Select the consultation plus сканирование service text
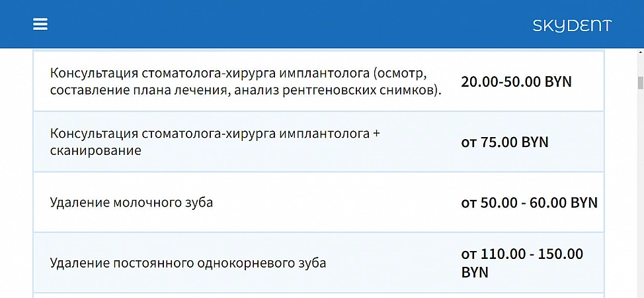644x298 pixels. [215, 142]
